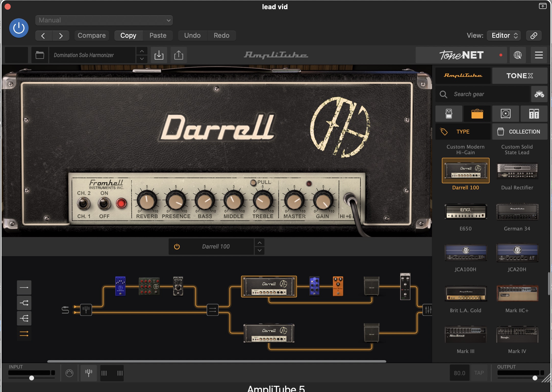This screenshot has height=392, width=552.
Task: Select the cabinet speaker category icon
Action: click(x=505, y=114)
